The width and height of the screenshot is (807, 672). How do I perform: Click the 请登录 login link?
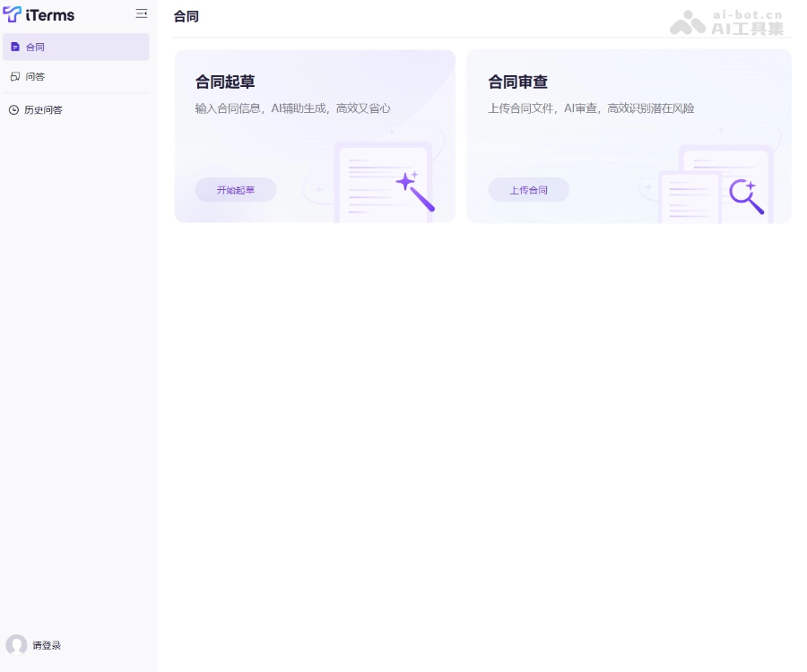pyautogui.click(x=47, y=645)
